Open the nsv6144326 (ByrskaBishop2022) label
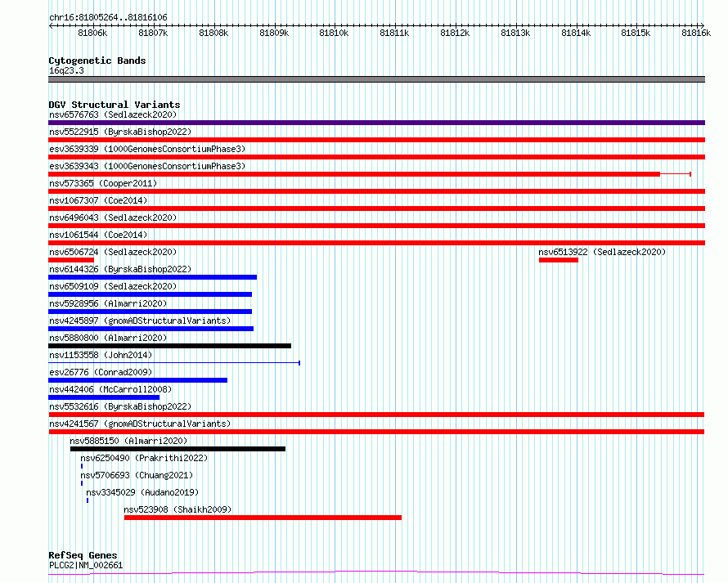This screenshot has height=583, width=728. (x=120, y=269)
